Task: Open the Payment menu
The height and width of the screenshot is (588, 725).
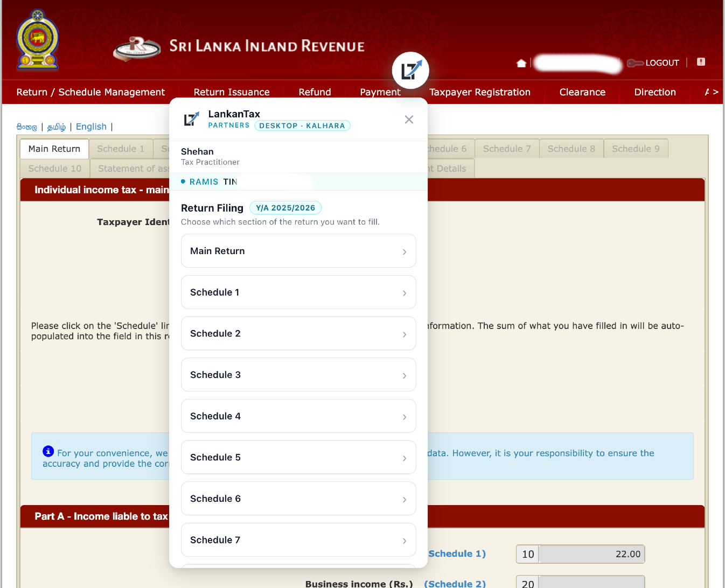Action: (380, 92)
